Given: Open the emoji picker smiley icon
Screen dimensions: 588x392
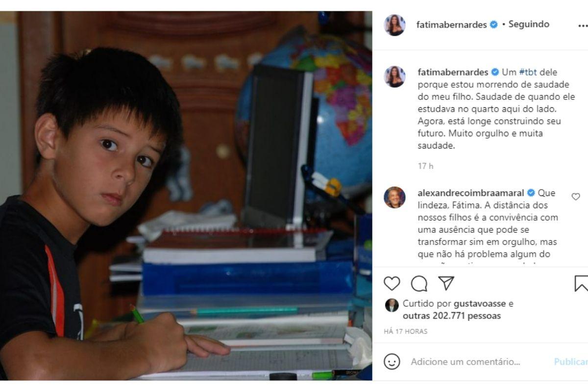Looking at the screenshot, I should (392, 362).
